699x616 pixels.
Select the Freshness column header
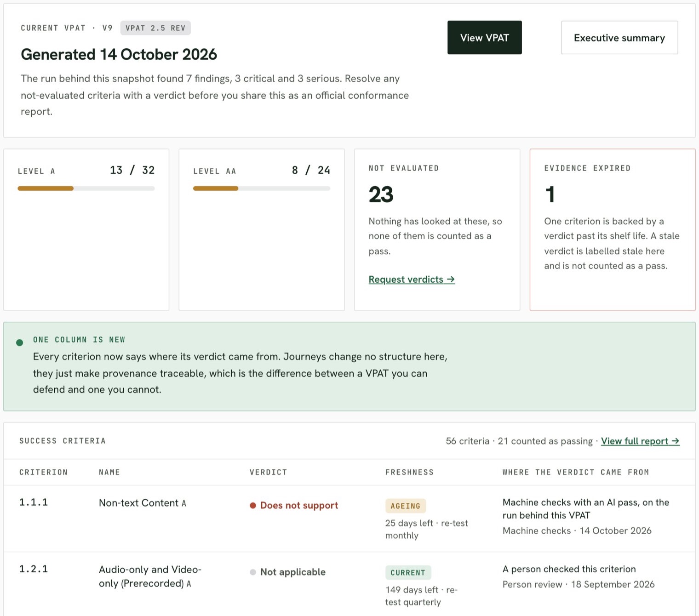pos(409,472)
